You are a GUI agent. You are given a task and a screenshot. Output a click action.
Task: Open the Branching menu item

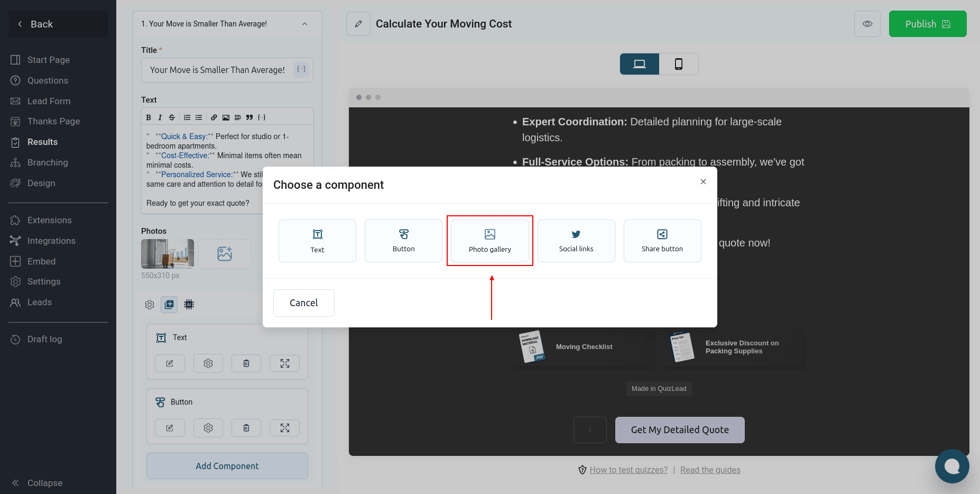pyautogui.click(x=48, y=162)
